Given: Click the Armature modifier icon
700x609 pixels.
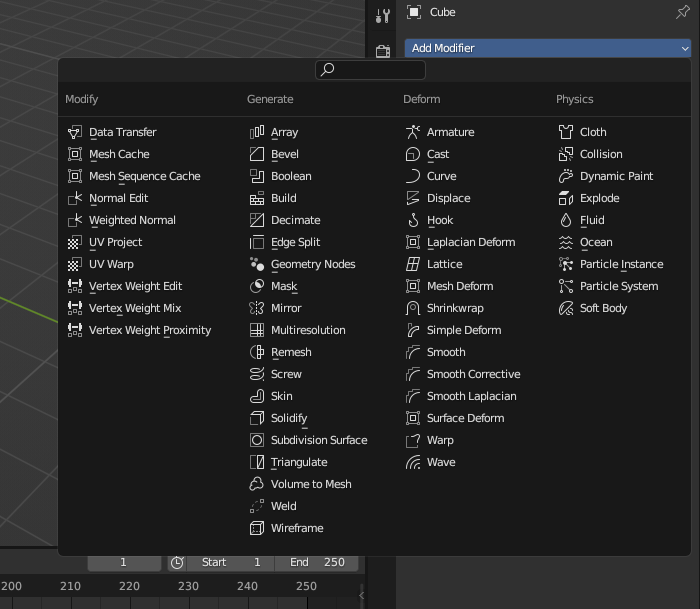Looking at the screenshot, I should pyautogui.click(x=413, y=132).
